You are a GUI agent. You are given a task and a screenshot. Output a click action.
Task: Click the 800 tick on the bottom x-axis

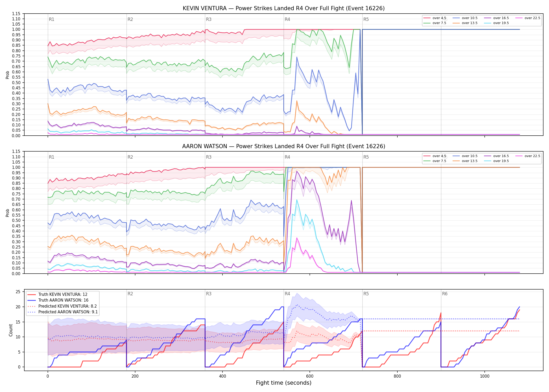pos(397,376)
